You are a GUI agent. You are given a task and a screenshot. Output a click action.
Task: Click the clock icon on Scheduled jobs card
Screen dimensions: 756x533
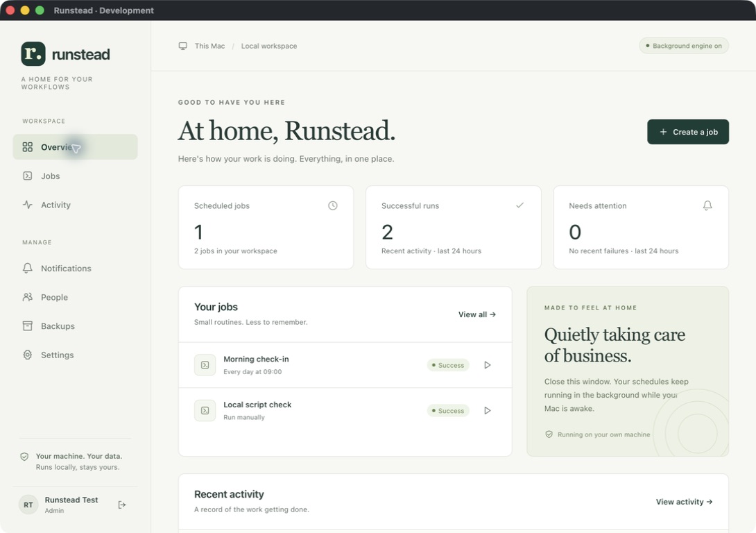click(x=333, y=205)
